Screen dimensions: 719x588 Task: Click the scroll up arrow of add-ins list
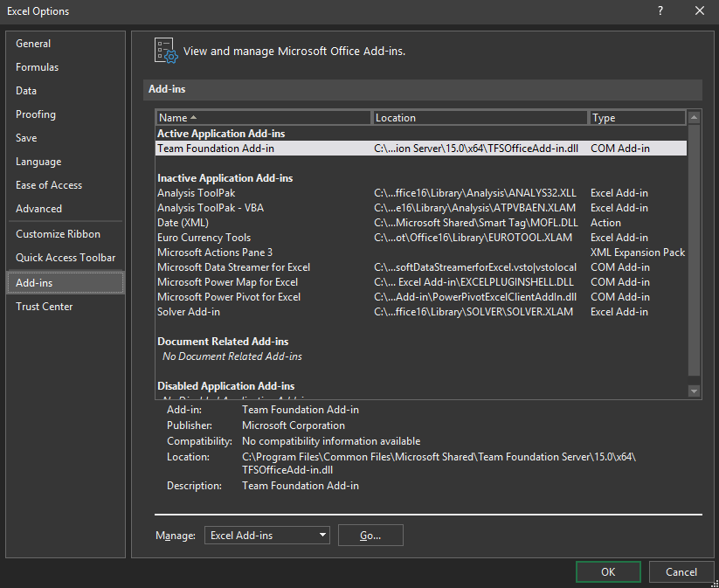click(x=694, y=117)
